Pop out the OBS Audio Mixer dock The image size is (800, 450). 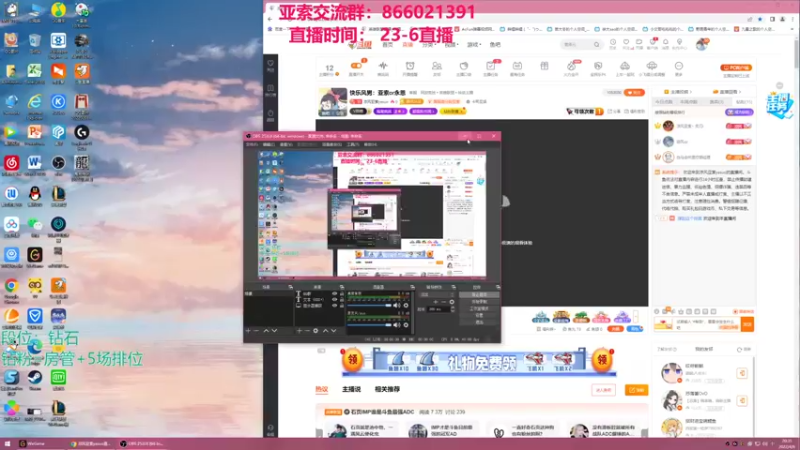pyautogui.click(x=412, y=287)
